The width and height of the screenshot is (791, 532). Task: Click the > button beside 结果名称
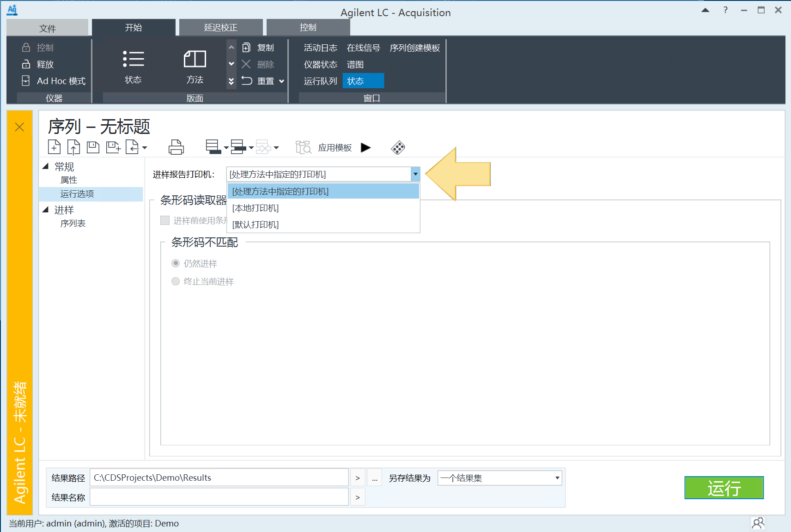click(x=358, y=497)
